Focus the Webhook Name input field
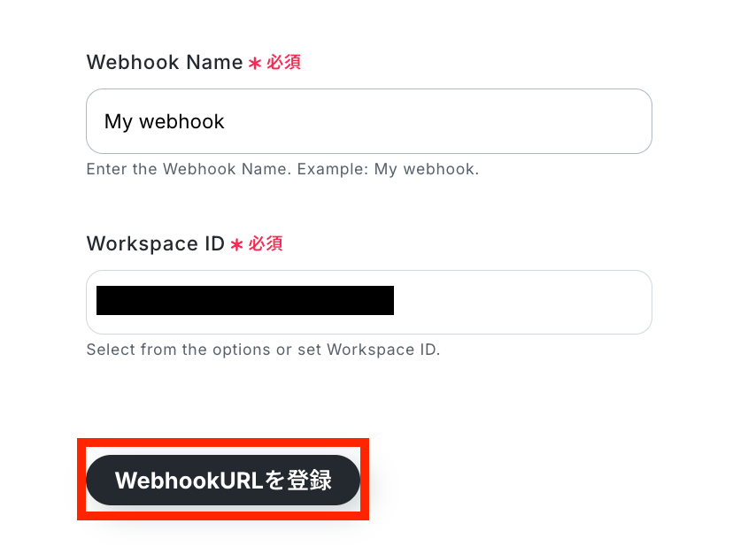Screen dimensions: 756x554 (369, 121)
